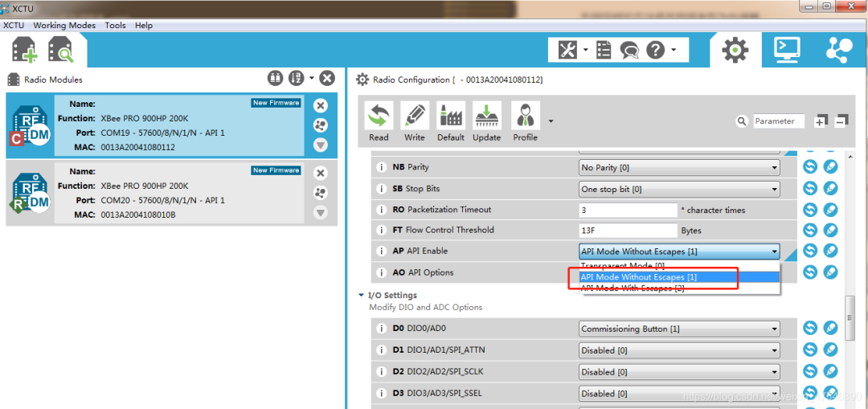The image size is (868, 409).
Task: Expand the COM19 module down arrow
Action: point(321,145)
